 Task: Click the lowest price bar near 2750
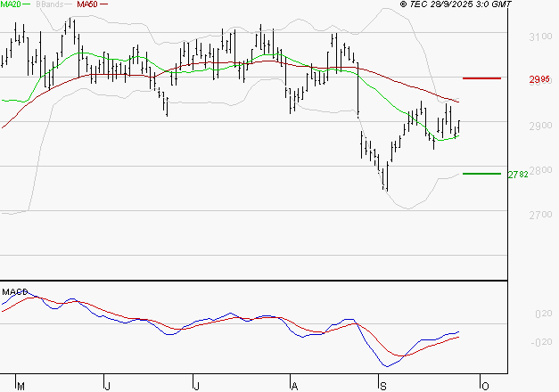[x=385, y=181]
